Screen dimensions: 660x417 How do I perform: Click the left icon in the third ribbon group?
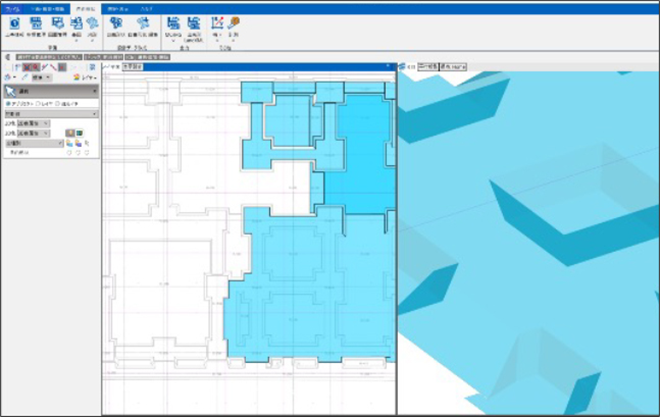[174, 25]
